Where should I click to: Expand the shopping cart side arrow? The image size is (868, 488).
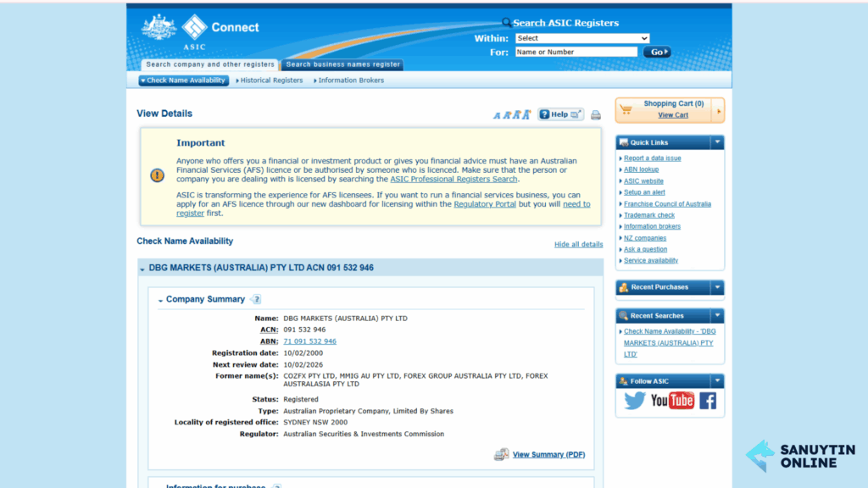[719, 111]
